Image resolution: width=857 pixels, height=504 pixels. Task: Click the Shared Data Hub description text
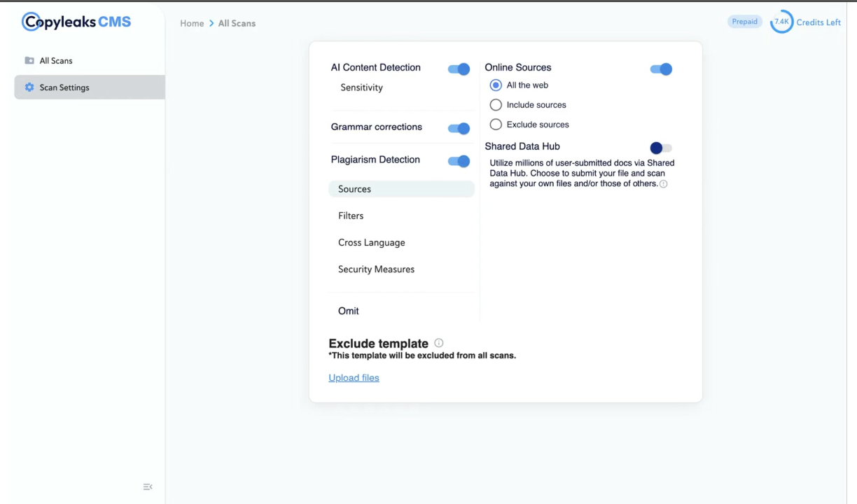coord(581,174)
